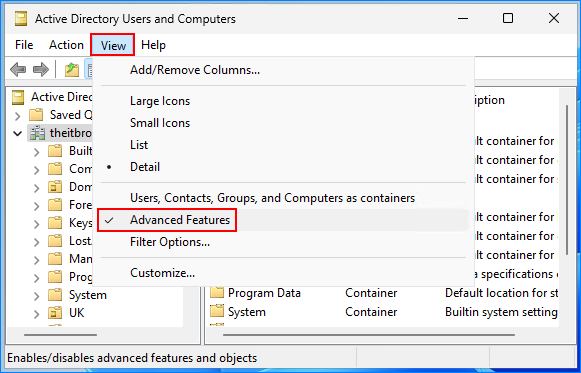Viewport: 581px width, 373px height.
Task: Click the Program Data folder icon in list
Action: [217, 293]
